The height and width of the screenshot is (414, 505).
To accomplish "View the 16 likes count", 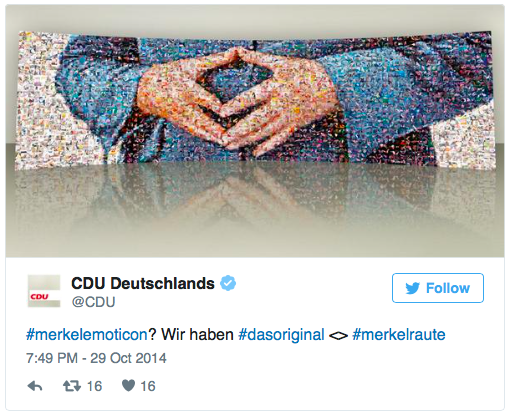I will (x=148, y=386).
